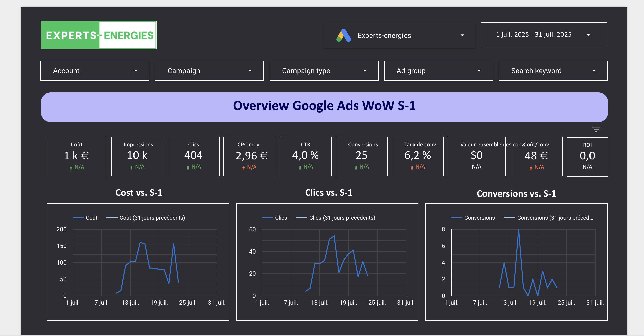Viewport: 644px width, 336px height.
Task: Click green arrow under Conversions scorecard
Action: click(356, 167)
